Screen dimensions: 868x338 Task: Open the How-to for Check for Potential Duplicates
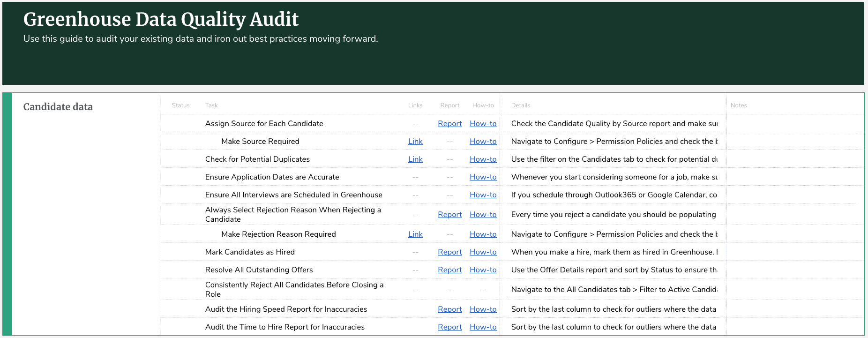(483, 159)
